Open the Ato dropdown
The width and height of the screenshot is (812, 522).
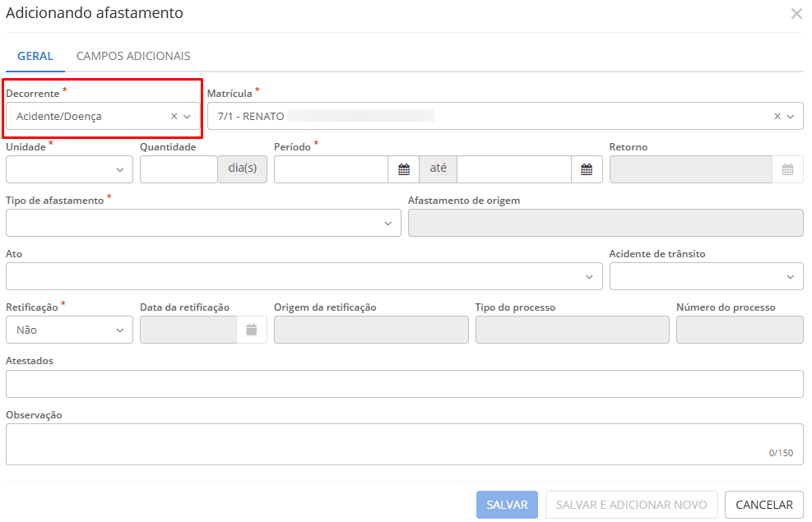(x=588, y=275)
